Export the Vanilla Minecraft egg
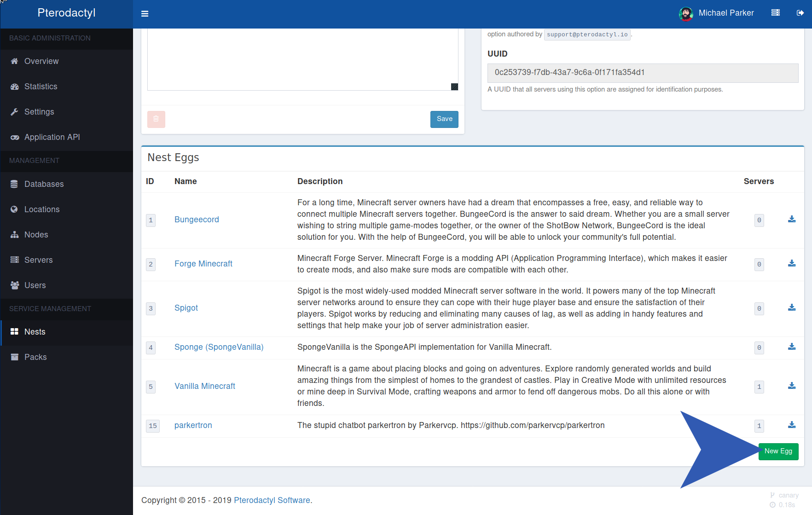The image size is (812, 515). 792,386
